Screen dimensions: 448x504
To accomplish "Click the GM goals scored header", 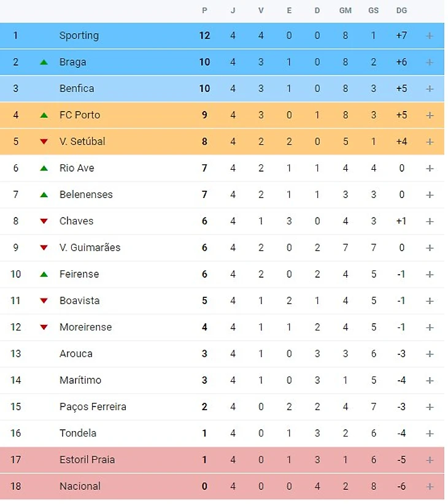I will tap(346, 10).
